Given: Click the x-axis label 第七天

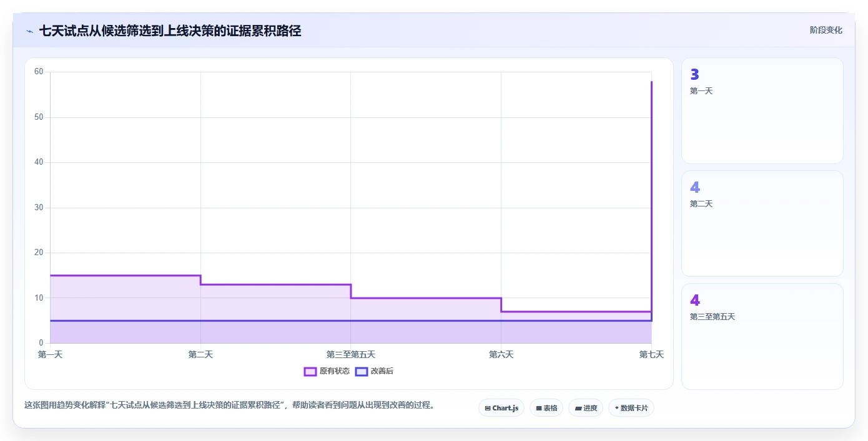Looking at the screenshot, I should click(x=651, y=354).
